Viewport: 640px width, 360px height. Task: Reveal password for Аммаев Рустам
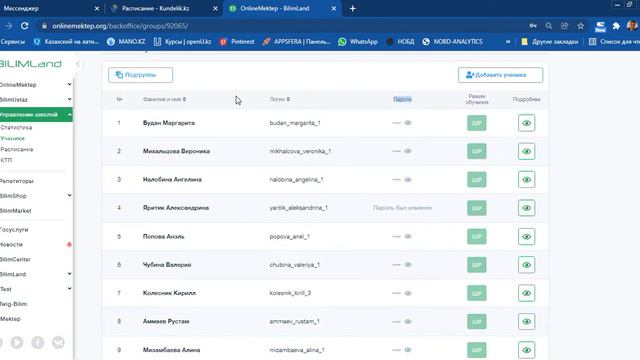coord(408,322)
